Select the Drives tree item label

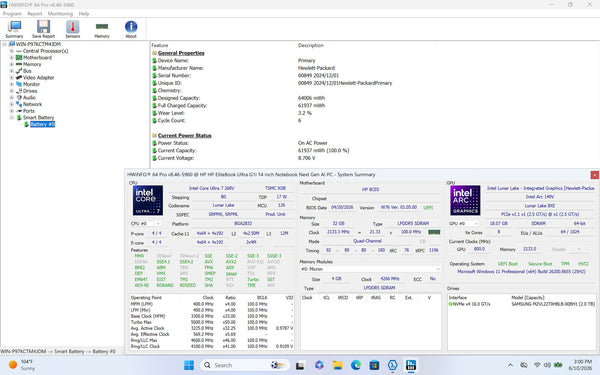click(x=30, y=91)
